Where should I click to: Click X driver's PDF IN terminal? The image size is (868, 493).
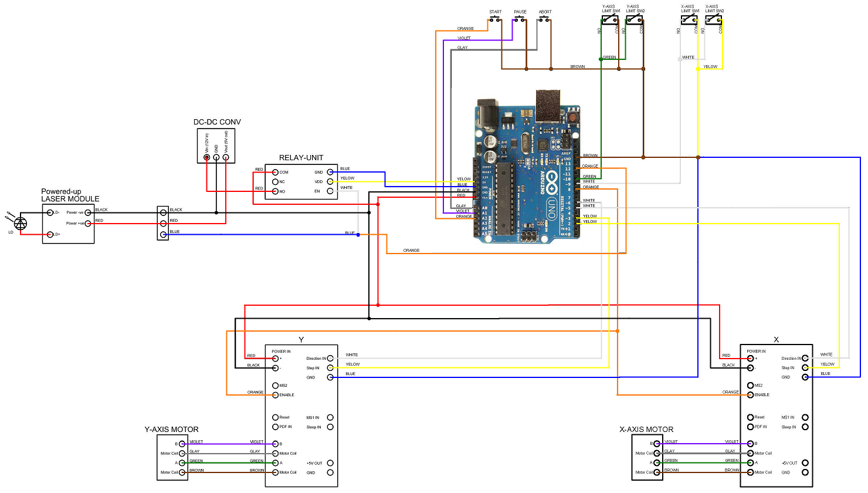[x=750, y=427]
